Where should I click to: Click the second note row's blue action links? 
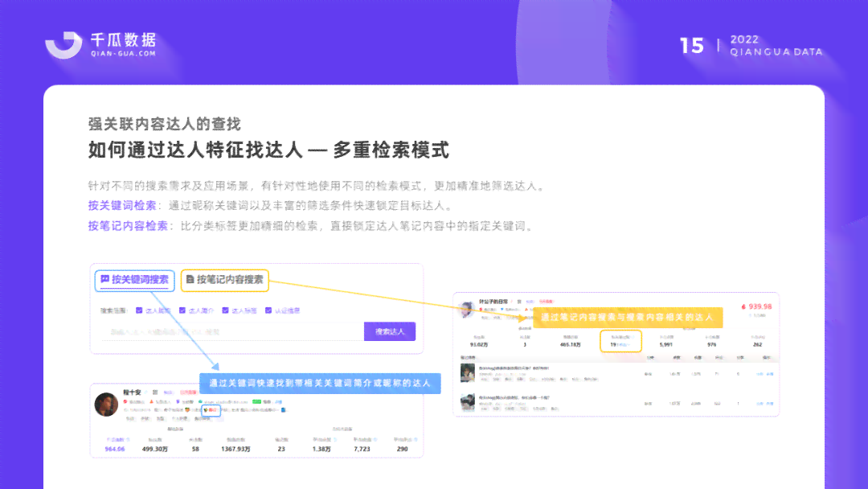point(765,404)
